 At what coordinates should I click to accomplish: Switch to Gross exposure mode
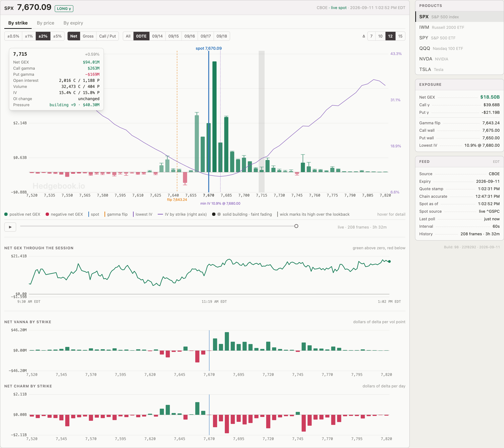tap(88, 36)
